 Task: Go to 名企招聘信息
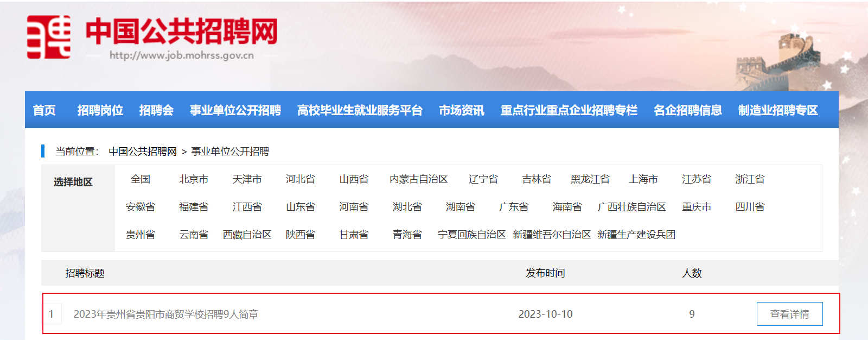[688, 110]
